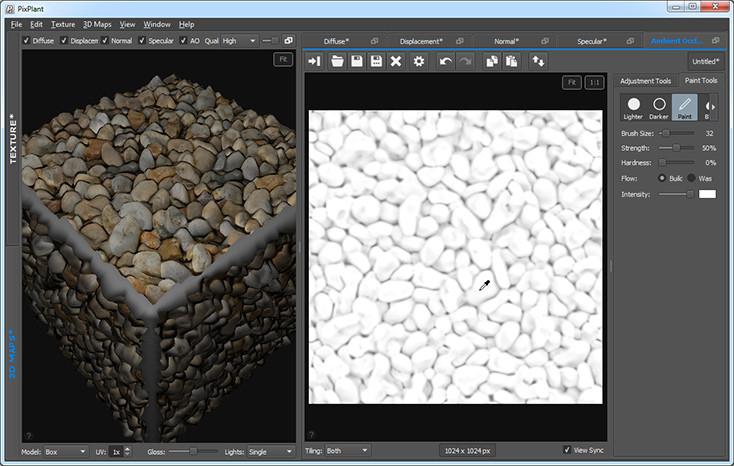Click the 1:1 zoom button

click(595, 82)
